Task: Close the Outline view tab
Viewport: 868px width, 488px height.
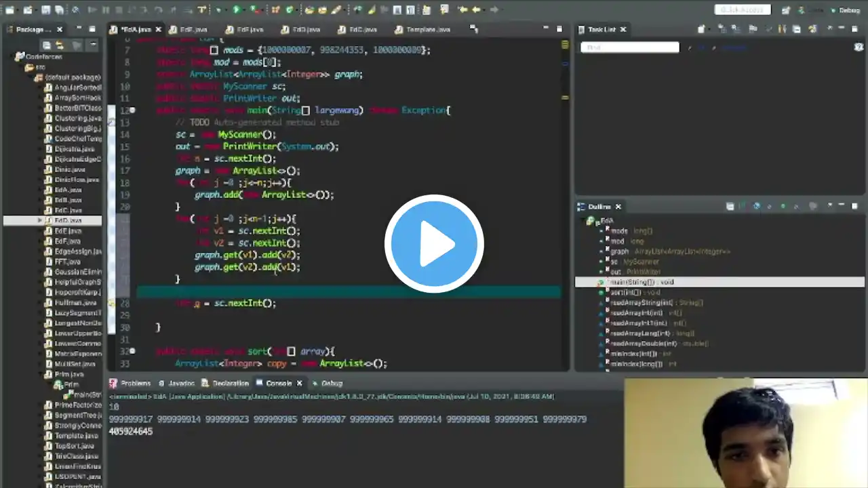Action: coord(618,206)
